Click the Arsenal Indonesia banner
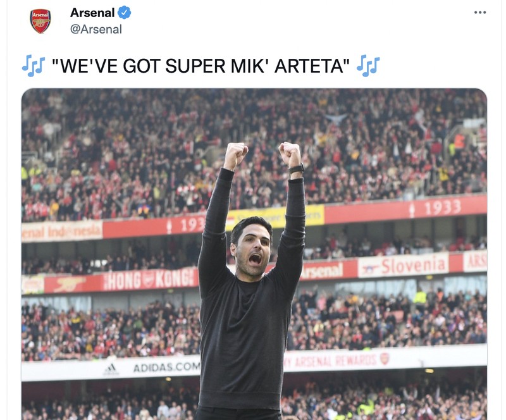The image size is (506, 420). (x=63, y=232)
